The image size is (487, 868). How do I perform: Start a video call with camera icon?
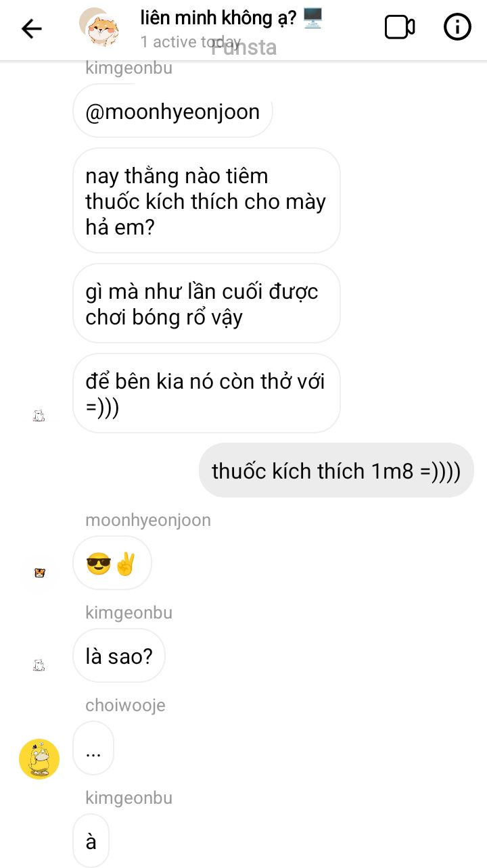pos(400,27)
